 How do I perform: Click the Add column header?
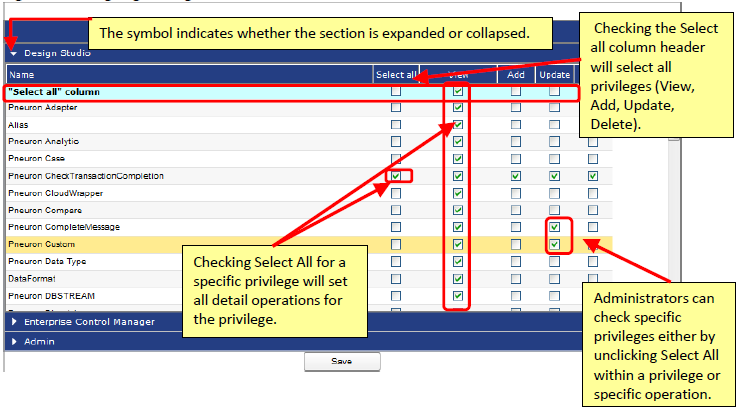[x=516, y=74]
